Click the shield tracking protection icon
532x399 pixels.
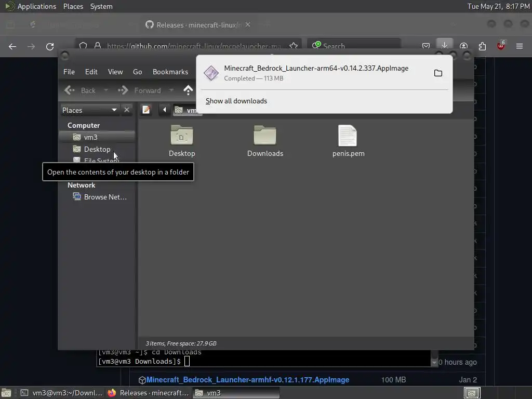83,46
